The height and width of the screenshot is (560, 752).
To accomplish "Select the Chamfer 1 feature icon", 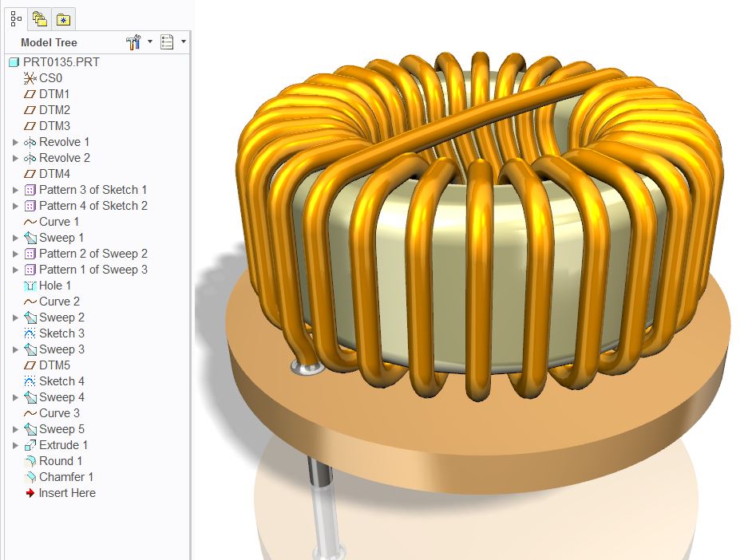I will coord(30,477).
